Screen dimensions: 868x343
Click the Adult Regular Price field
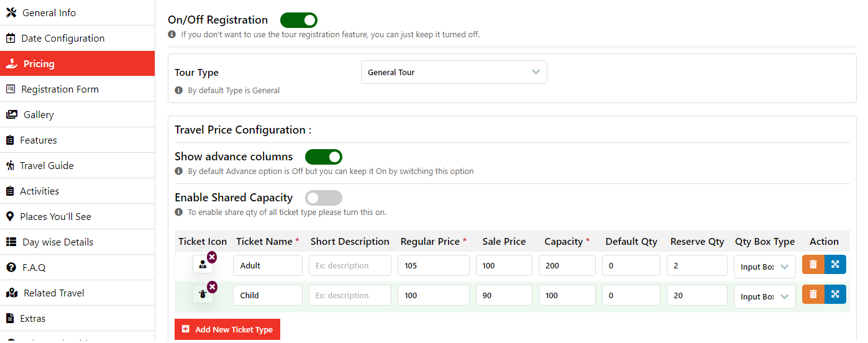click(433, 265)
